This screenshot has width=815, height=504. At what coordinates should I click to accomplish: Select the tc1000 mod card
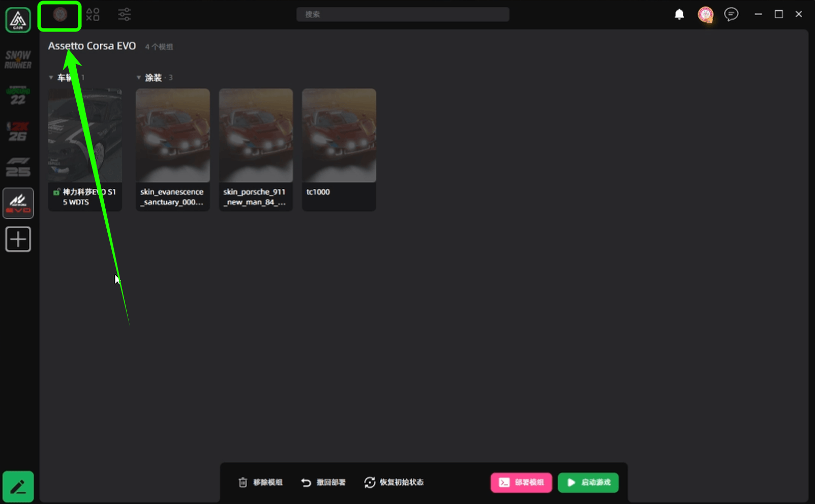click(339, 149)
